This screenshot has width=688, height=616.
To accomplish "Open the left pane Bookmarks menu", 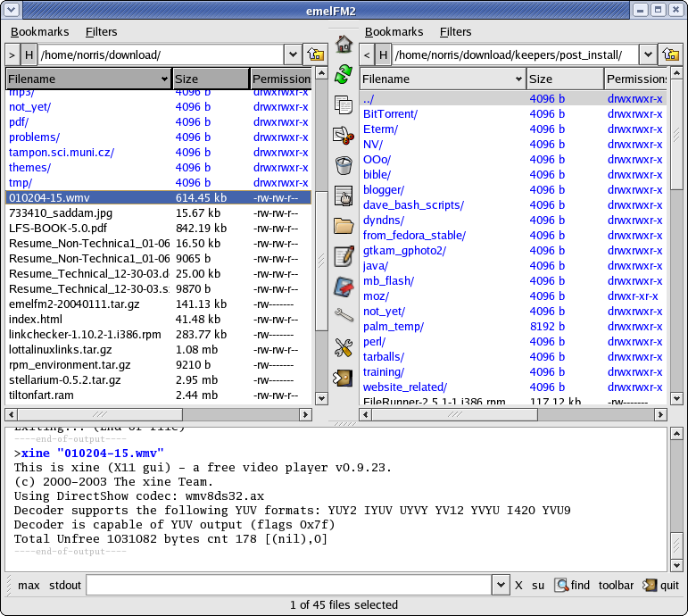I will point(39,31).
